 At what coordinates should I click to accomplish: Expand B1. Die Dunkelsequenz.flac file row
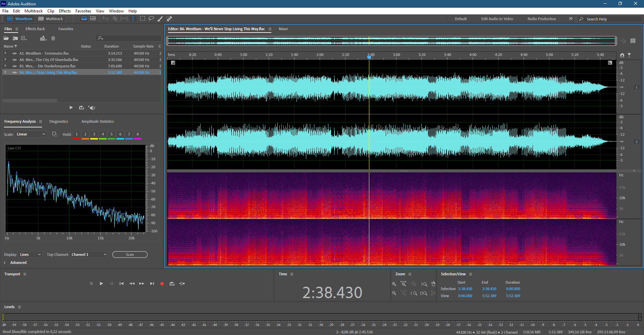point(5,66)
